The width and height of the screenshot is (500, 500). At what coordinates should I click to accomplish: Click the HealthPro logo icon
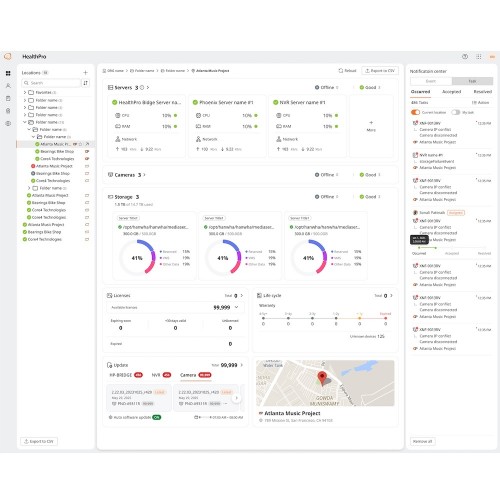point(8,56)
